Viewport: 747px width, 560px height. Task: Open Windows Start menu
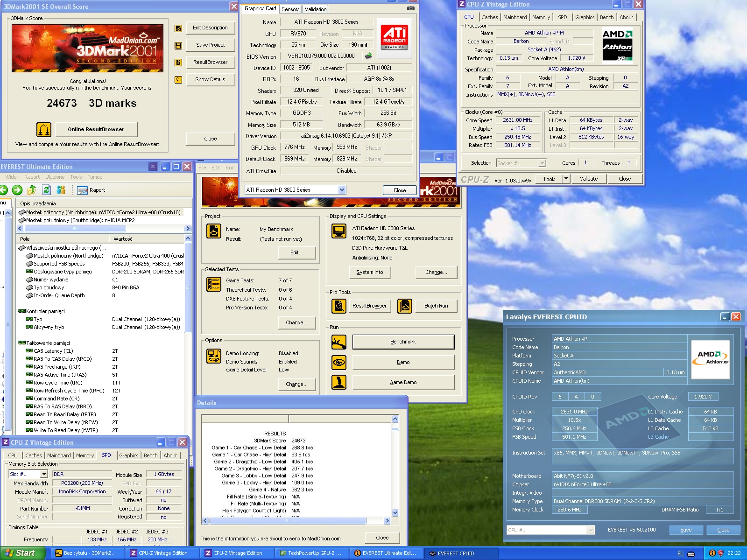coord(22,553)
